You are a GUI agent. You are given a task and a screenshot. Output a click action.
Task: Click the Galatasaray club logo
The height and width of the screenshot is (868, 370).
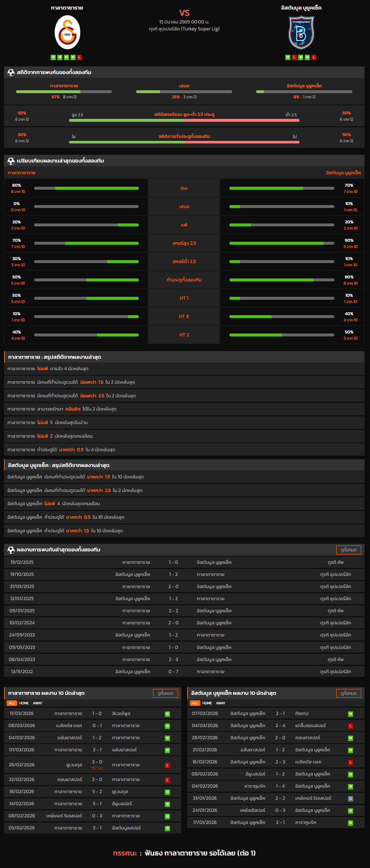67,33
